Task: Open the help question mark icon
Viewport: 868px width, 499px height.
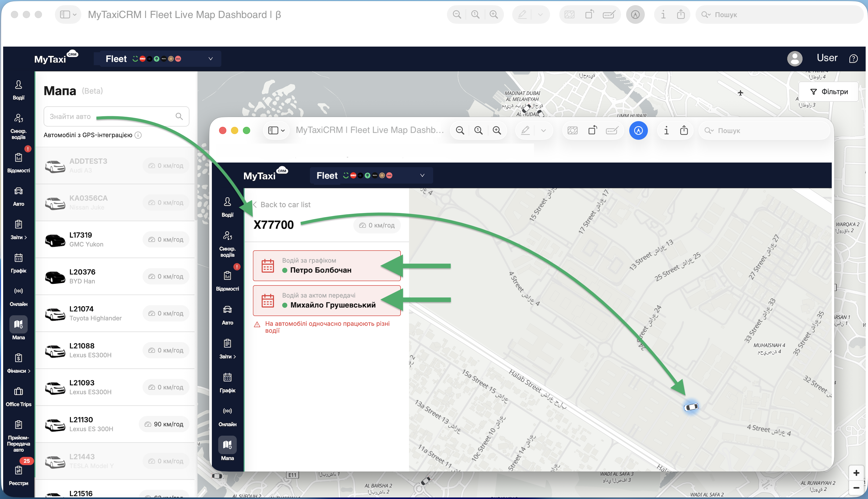Action: click(x=853, y=58)
